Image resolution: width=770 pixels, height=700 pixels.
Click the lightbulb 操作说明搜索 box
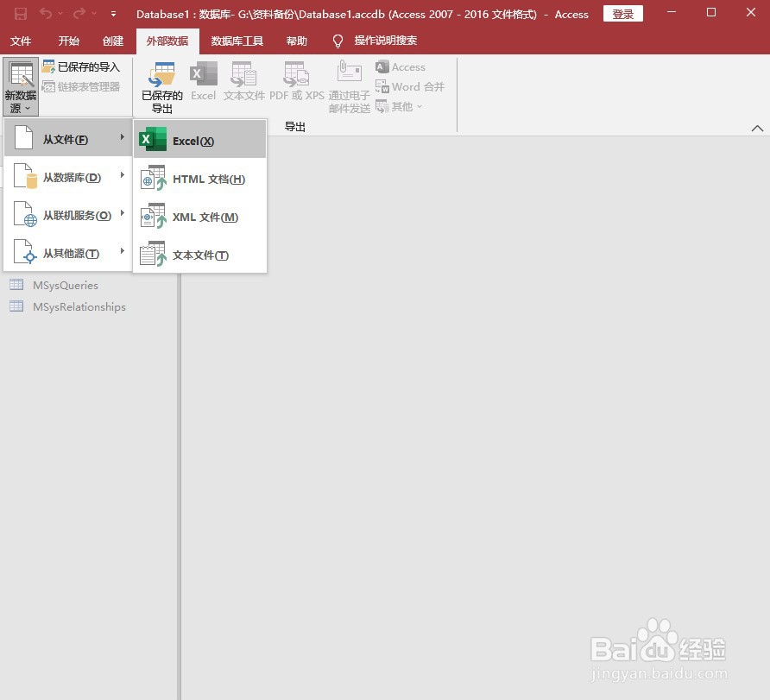click(x=376, y=41)
